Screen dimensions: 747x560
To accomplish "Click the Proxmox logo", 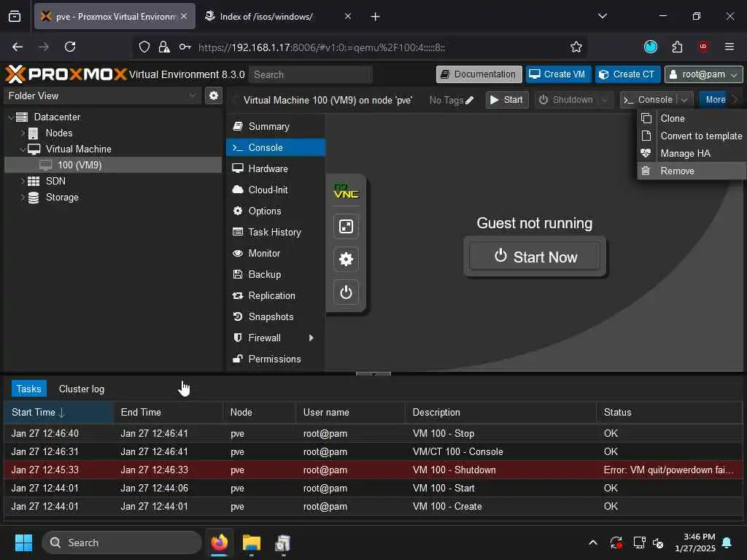I will tap(66, 74).
